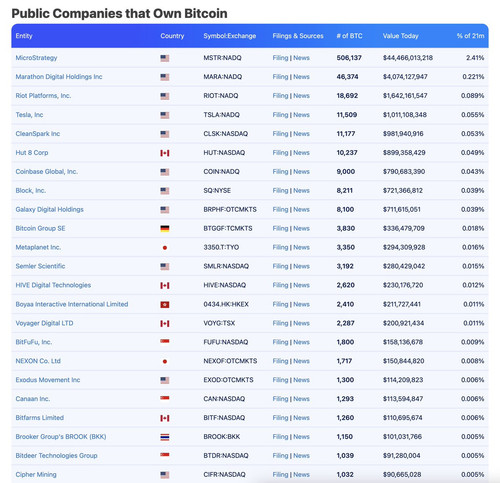Click the Singapore flag in Bitdeer Technologies row

tap(165, 455)
